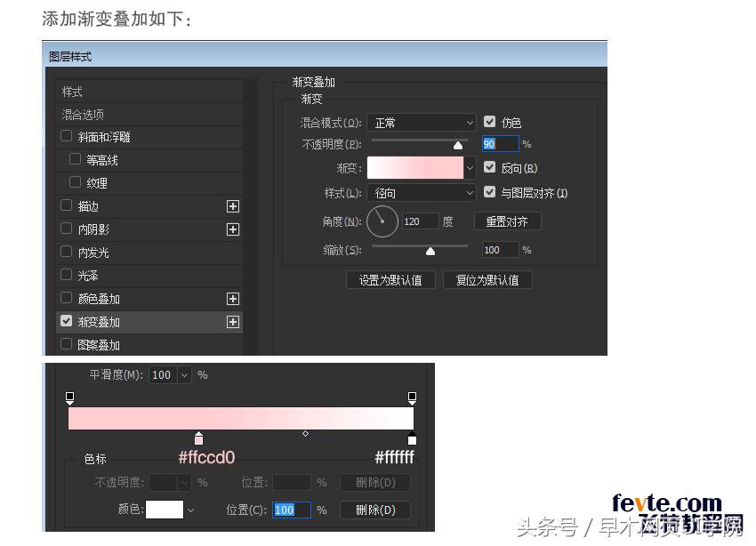756x546 pixels.
Task: Click the plus icon beside 颜色叠加
Action: [x=232, y=299]
